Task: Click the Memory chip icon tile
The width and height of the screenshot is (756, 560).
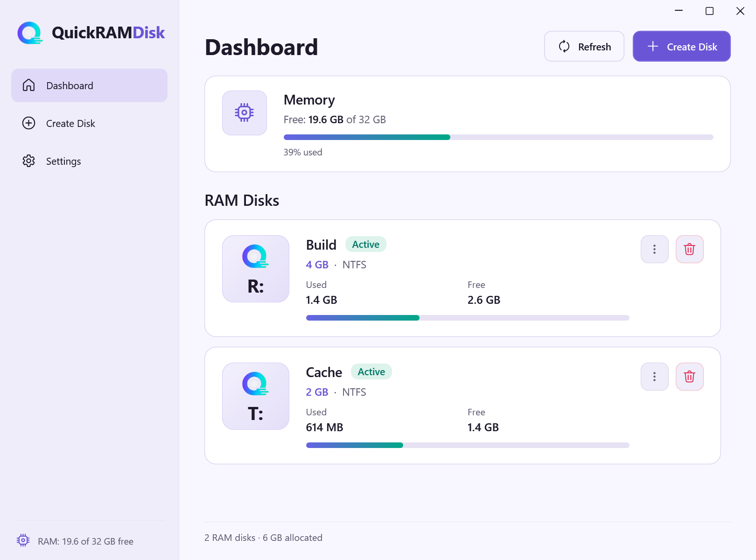Action: coord(245,113)
